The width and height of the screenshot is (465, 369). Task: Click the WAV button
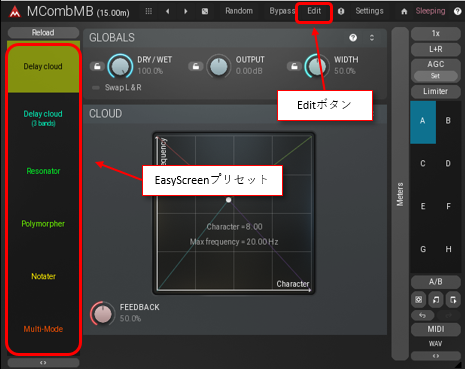click(435, 344)
